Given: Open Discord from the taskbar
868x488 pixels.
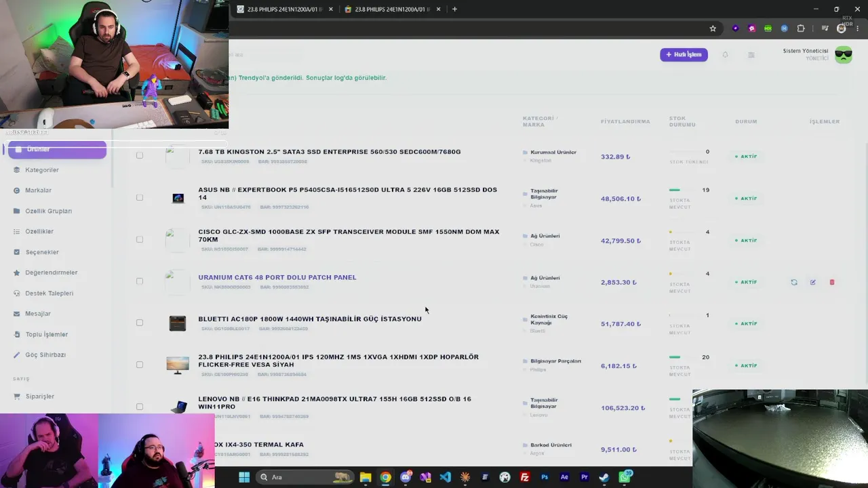Looking at the screenshot, I should coord(406,477).
